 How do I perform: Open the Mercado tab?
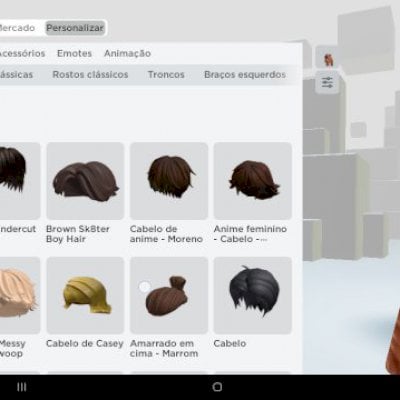[x=17, y=28]
